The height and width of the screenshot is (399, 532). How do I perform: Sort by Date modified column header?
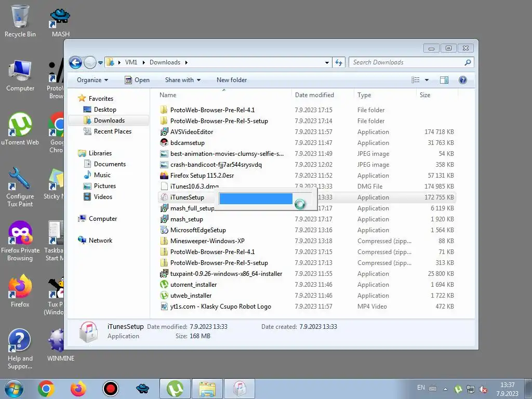coord(323,95)
